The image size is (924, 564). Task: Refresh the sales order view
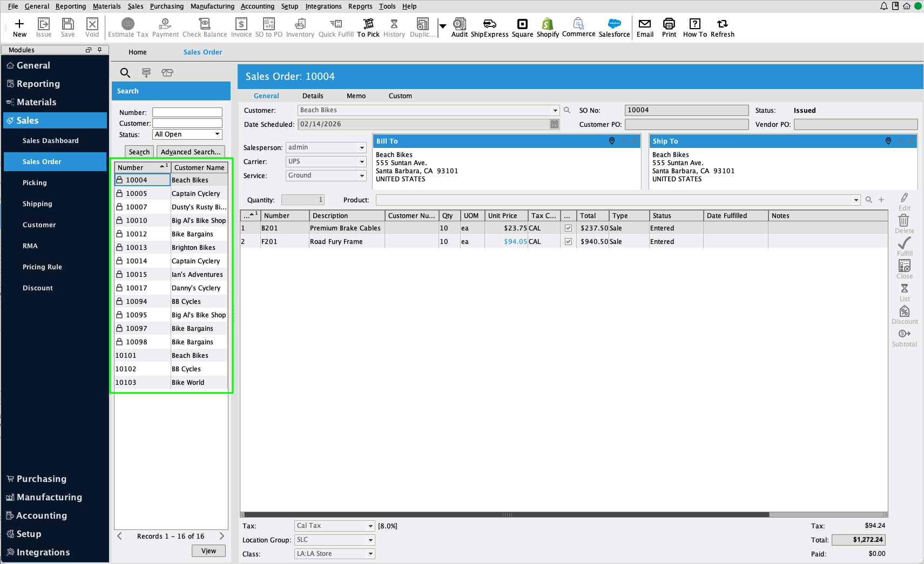(x=723, y=28)
